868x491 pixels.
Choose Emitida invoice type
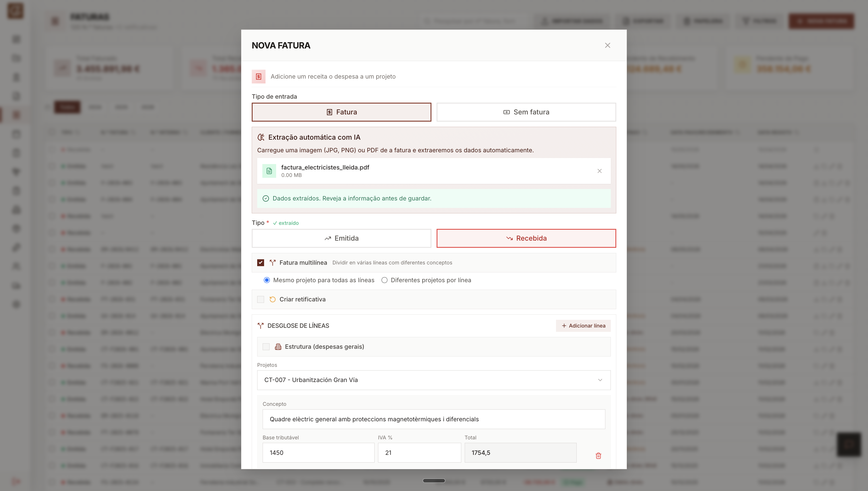click(x=342, y=238)
